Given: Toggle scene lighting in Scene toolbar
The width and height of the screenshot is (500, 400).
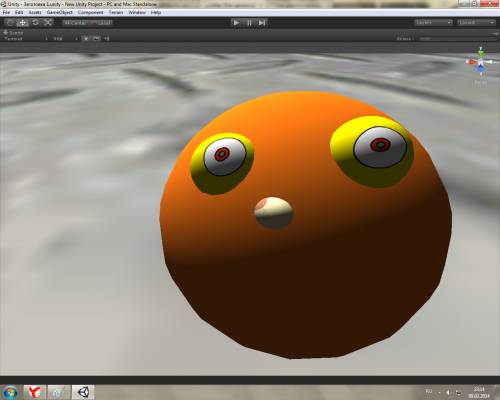Looking at the screenshot, I should 86,39.
